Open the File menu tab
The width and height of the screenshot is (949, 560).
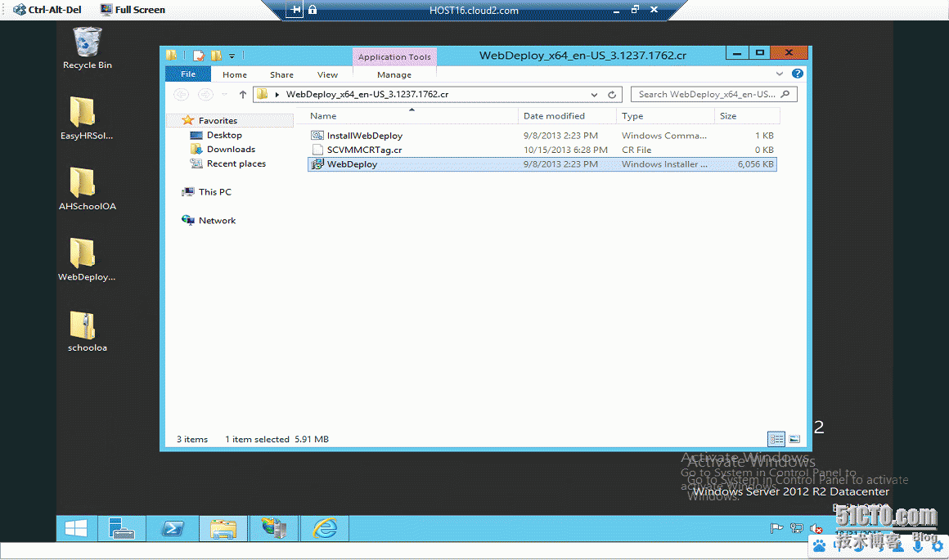pos(188,74)
